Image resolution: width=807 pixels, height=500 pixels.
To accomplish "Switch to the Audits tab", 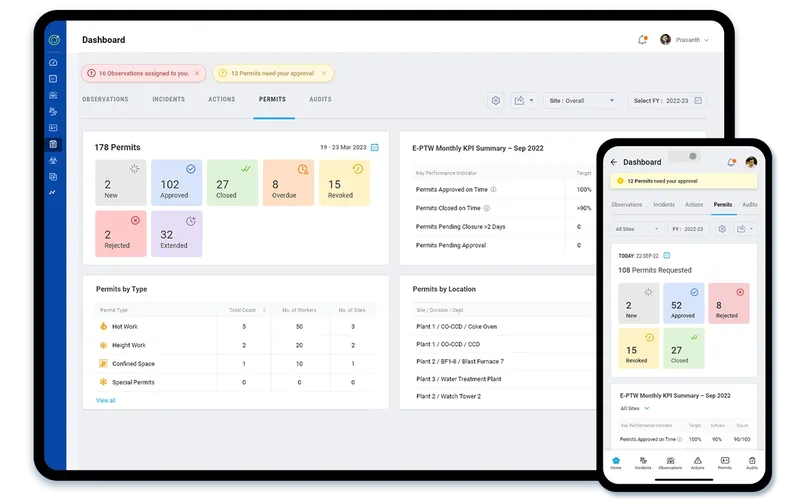I will [320, 99].
